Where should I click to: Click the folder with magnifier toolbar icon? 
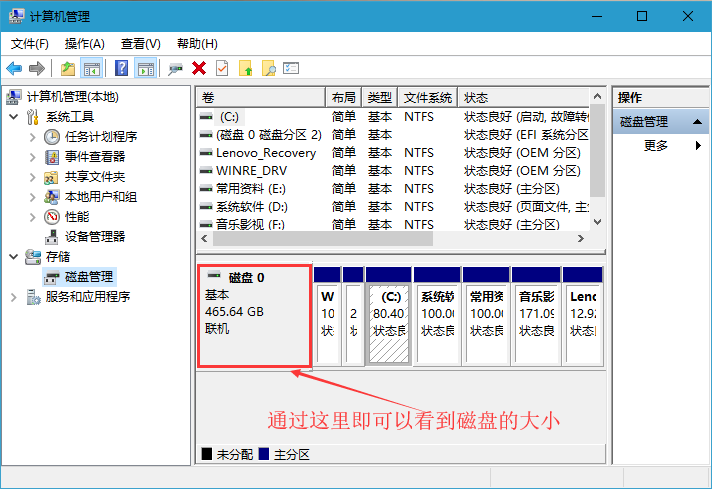[x=268, y=69]
